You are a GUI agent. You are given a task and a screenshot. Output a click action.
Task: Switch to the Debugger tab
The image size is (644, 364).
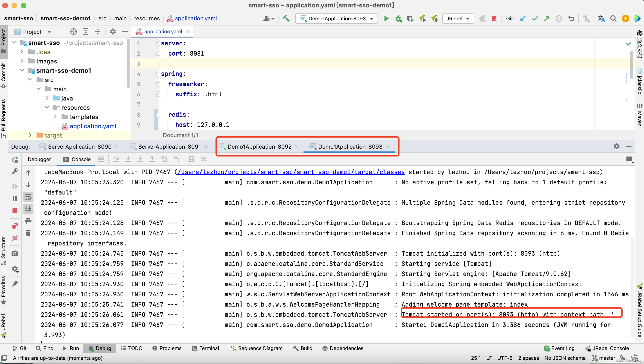pos(39,159)
